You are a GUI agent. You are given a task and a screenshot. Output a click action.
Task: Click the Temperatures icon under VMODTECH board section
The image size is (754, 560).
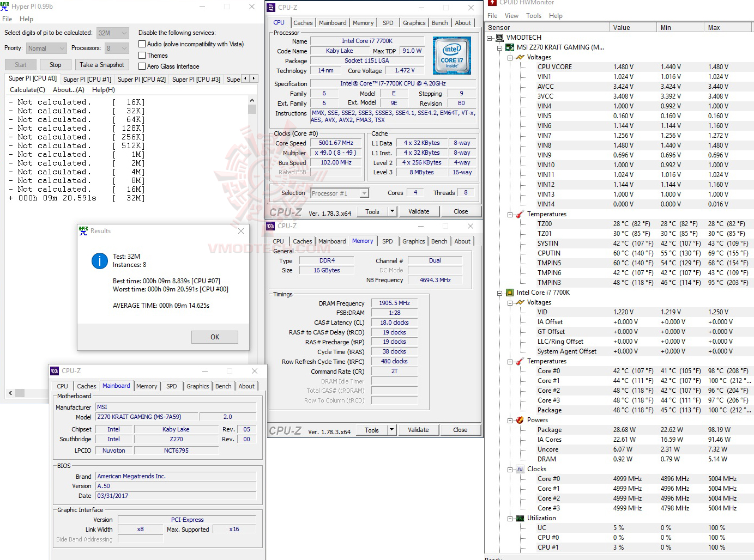(518, 214)
